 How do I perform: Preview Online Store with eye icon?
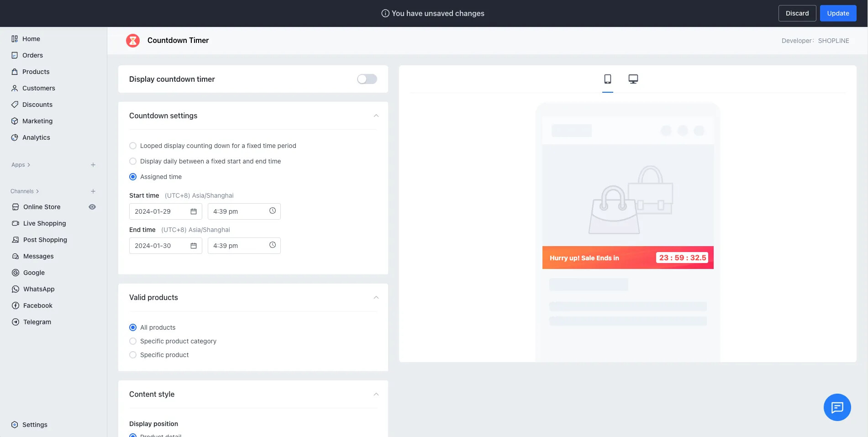(92, 207)
